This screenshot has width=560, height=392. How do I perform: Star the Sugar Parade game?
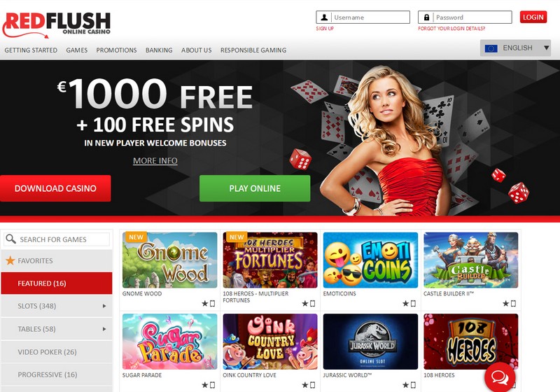204,385
